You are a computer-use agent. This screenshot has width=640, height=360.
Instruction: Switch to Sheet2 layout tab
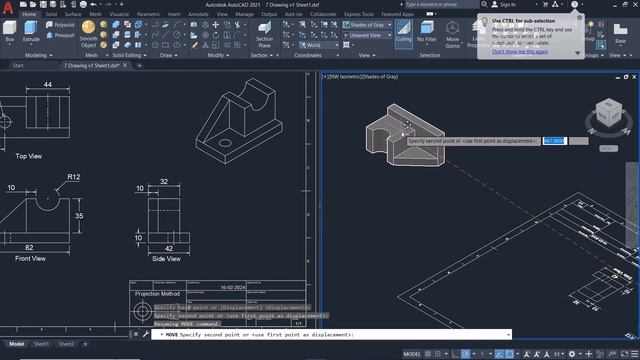click(x=66, y=344)
